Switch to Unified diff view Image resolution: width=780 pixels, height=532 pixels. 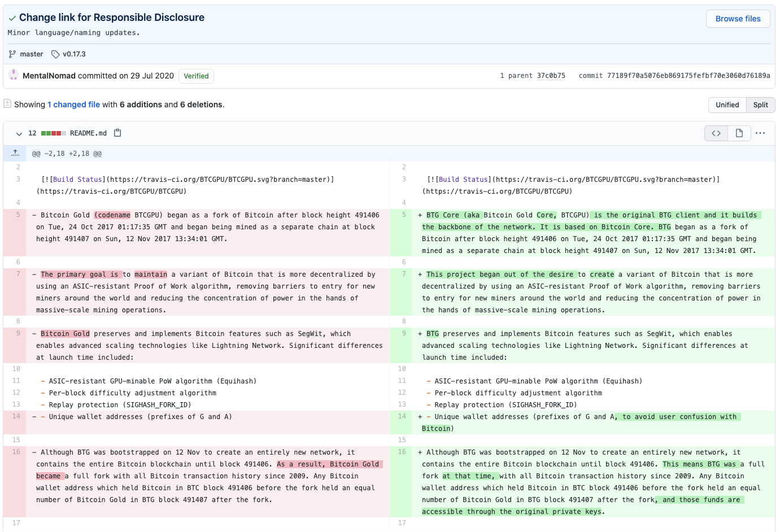click(x=727, y=105)
